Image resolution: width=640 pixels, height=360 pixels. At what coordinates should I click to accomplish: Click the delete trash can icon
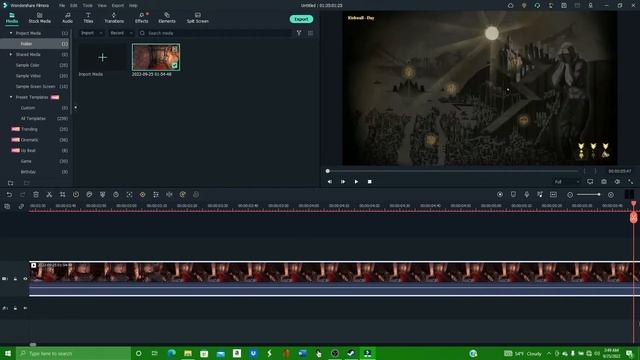(x=36, y=195)
